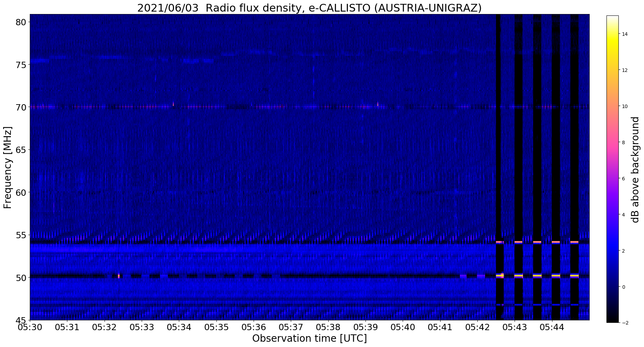Click the 05:35 time tick label
The height and width of the screenshot is (347, 644).
pos(216,327)
